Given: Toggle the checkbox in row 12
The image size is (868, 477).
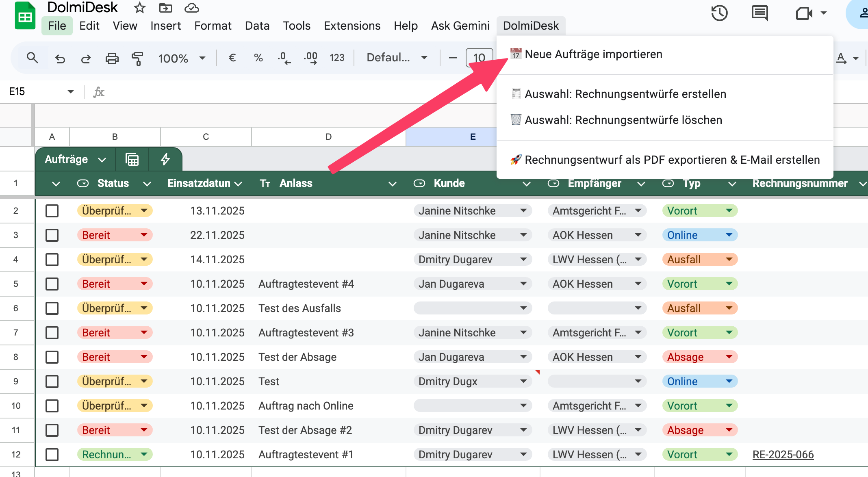Looking at the screenshot, I should pos(52,455).
